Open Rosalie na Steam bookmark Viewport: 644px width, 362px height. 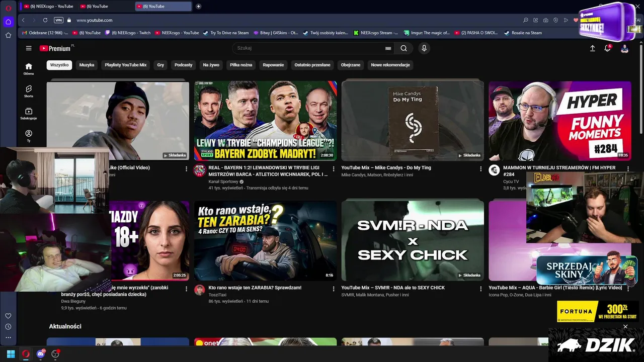pyautogui.click(x=523, y=33)
